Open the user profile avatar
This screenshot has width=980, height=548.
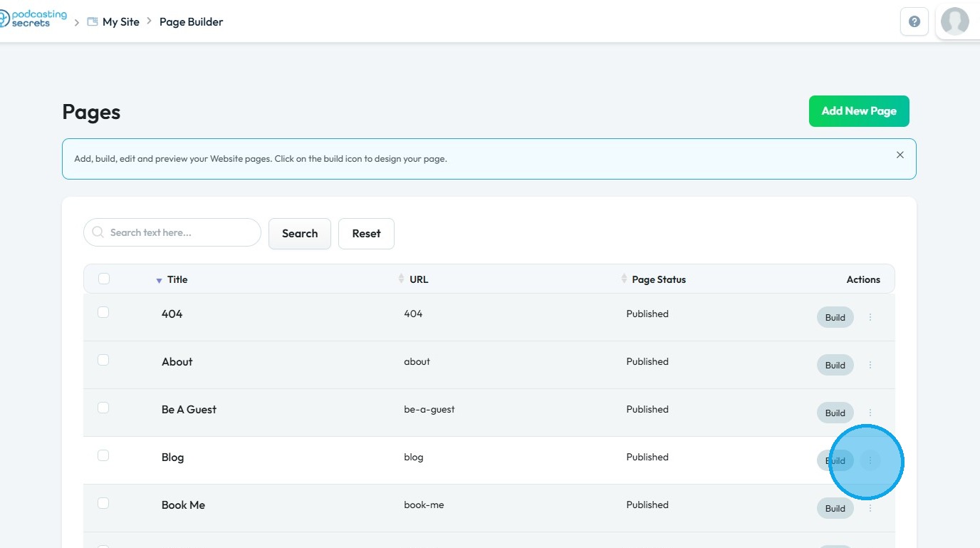pyautogui.click(x=954, y=21)
